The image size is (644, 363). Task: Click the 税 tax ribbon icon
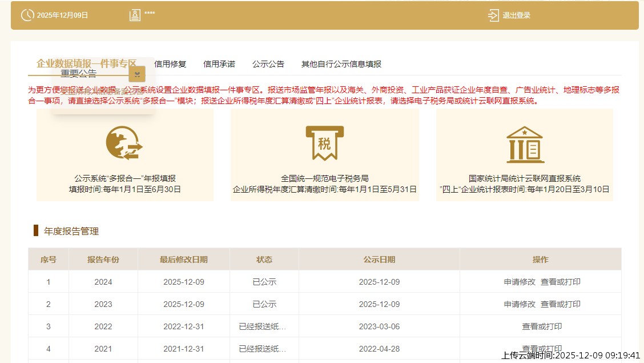(x=324, y=143)
